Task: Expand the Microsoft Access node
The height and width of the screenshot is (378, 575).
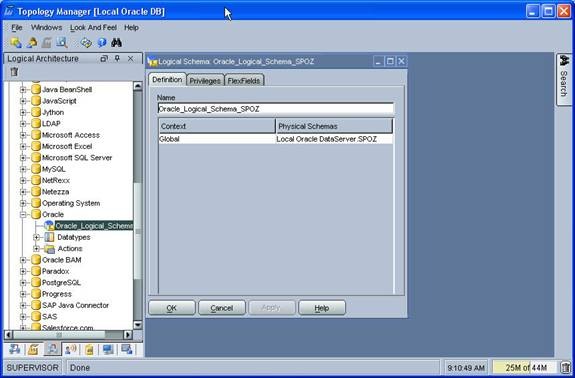Action: click(23, 135)
